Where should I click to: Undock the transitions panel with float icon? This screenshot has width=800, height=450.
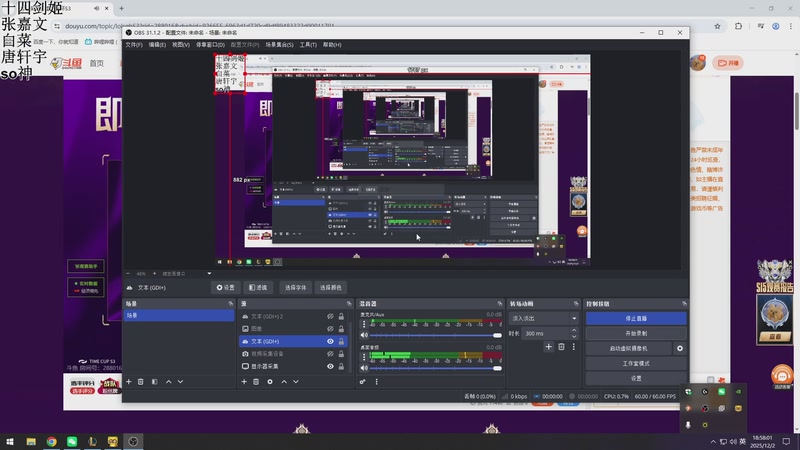tap(576, 304)
